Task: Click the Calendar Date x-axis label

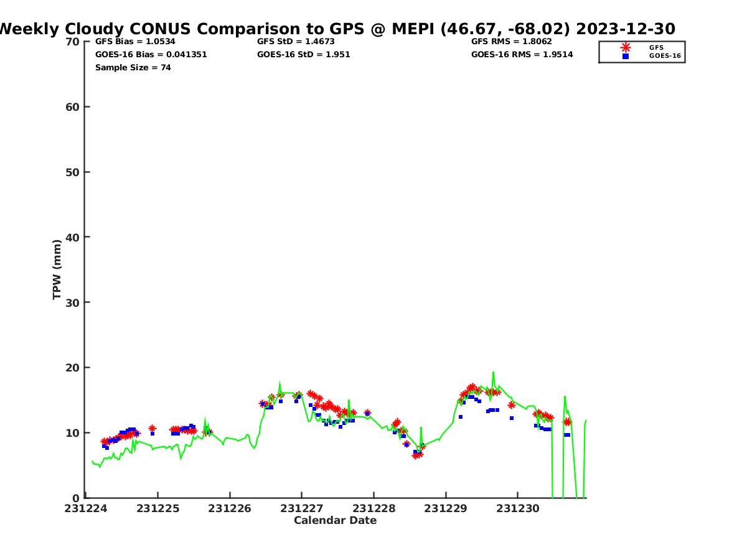Action: [335, 520]
